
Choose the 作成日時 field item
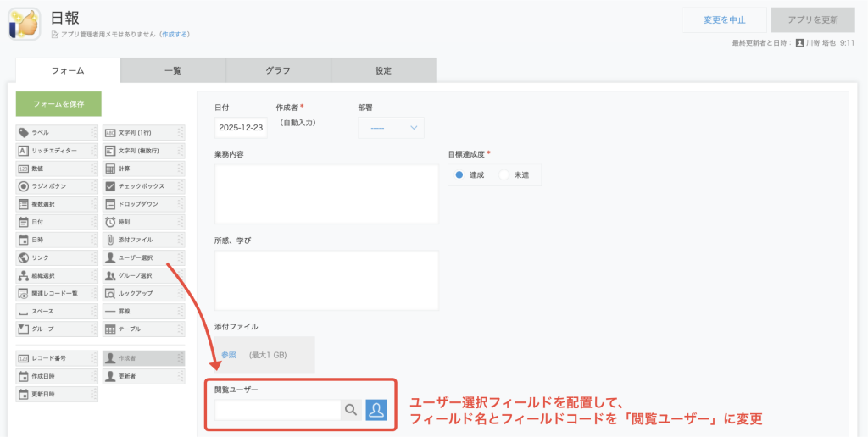coord(57,376)
